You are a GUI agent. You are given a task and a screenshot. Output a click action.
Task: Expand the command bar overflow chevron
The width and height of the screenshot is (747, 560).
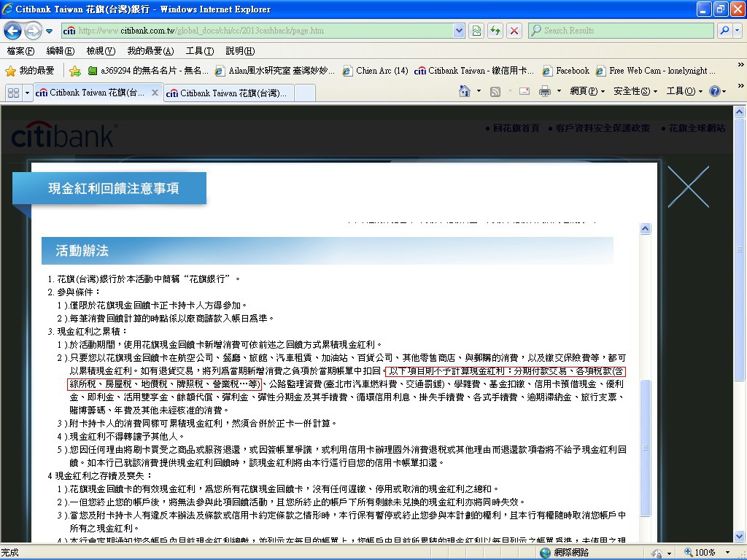coord(740,86)
